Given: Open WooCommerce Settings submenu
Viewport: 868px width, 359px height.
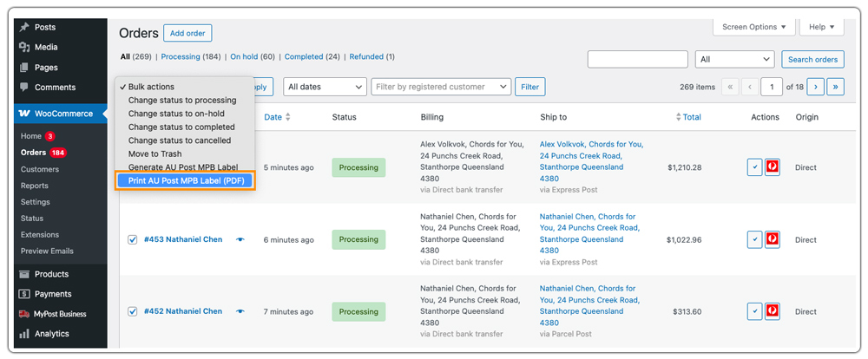Looking at the screenshot, I should (35, 202).
